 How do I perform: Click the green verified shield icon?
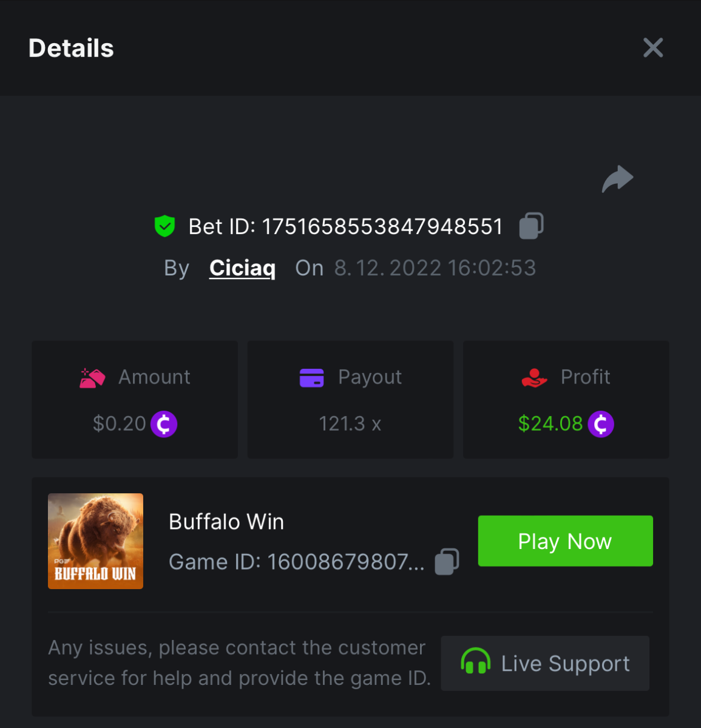tap(164, 226)
